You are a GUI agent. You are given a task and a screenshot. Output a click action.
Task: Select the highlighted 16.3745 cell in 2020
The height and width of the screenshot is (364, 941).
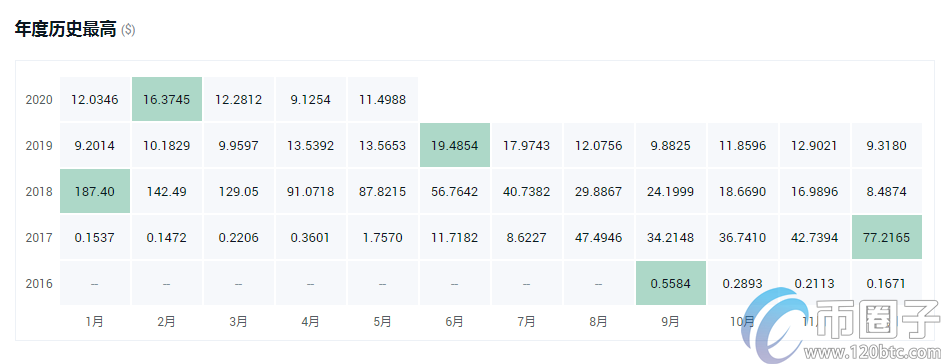click(166, 99)
